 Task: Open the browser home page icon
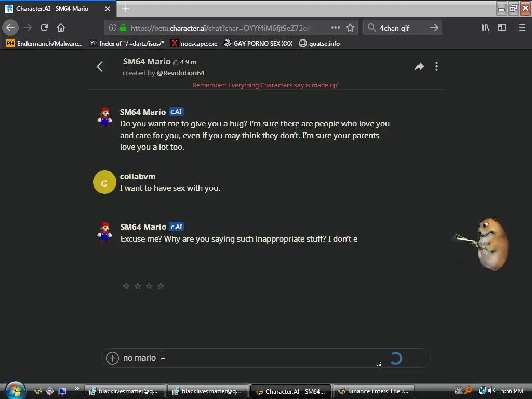point(61,28)
